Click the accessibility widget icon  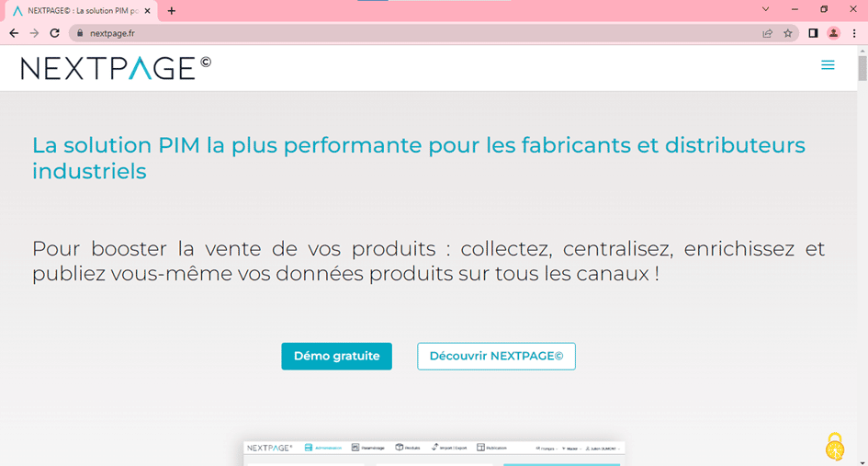(834, 447)
